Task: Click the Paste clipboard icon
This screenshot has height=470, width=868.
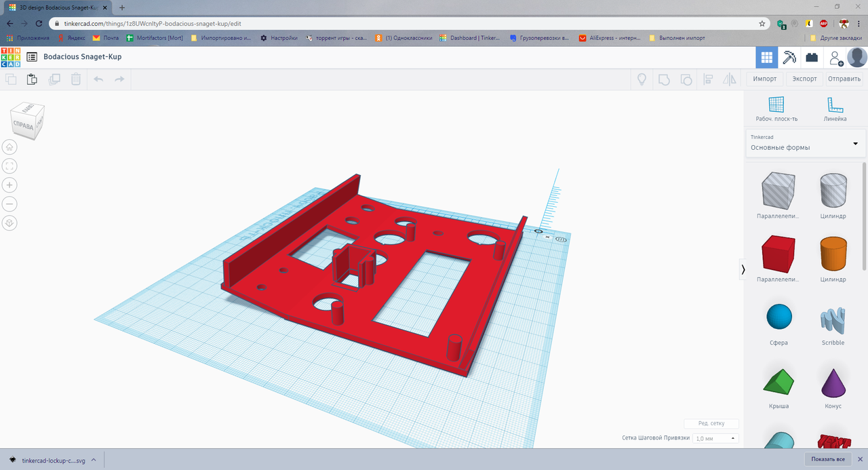Action: [x=32, y=79]
